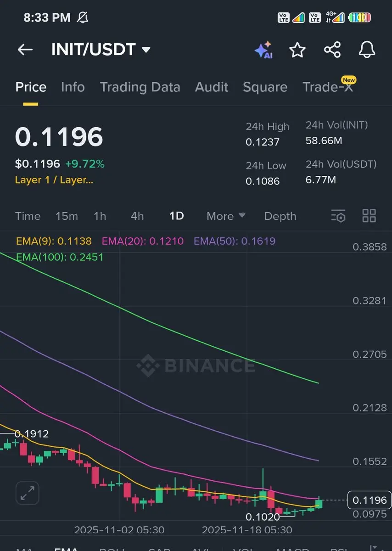The width and height of the screenshot is (392, 551).
Task: Switch to 15m interval
Action: pos(67,216)
